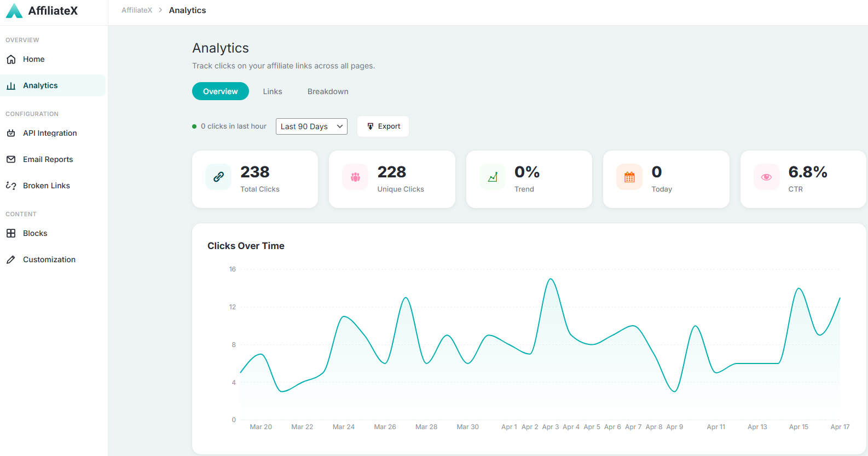Click the Apr 17 axis label
The height and width of the screenshot is (456, 868).
click(x=840, y=427)
